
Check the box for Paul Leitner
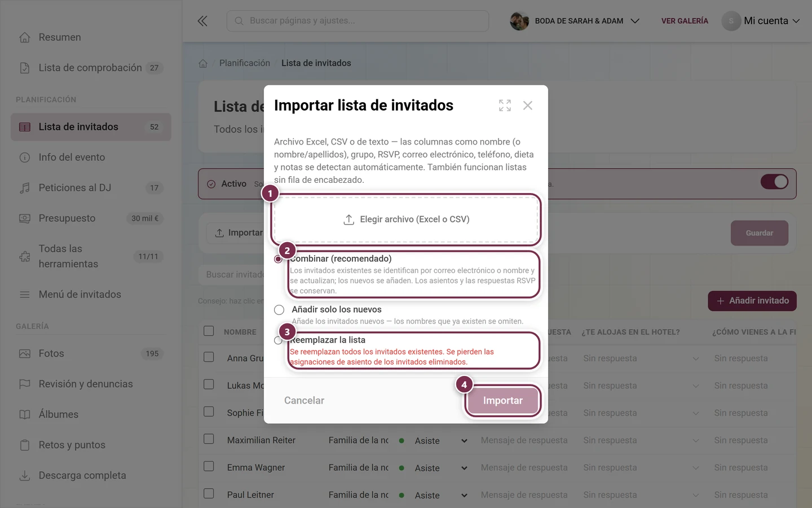coord(209,493)
